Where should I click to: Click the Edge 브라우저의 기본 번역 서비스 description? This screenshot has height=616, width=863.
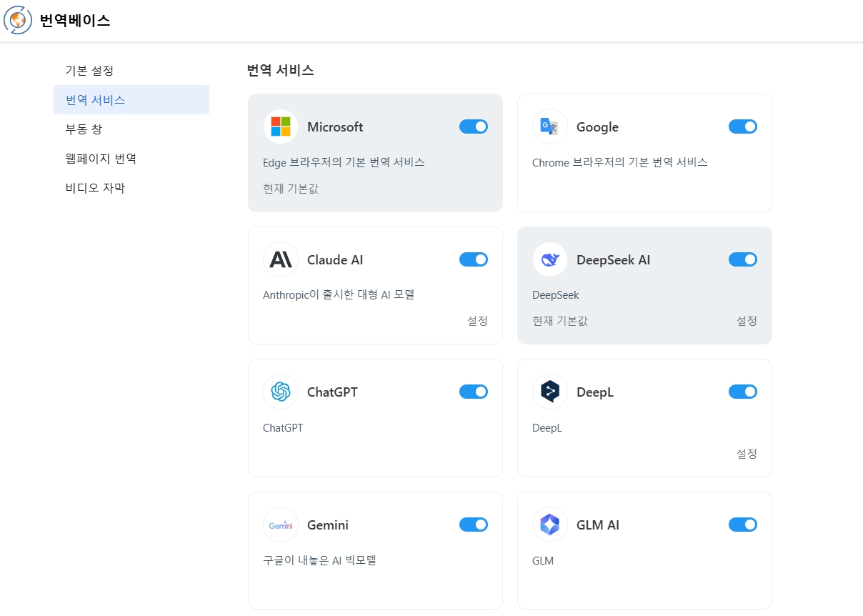pos(344,162)
